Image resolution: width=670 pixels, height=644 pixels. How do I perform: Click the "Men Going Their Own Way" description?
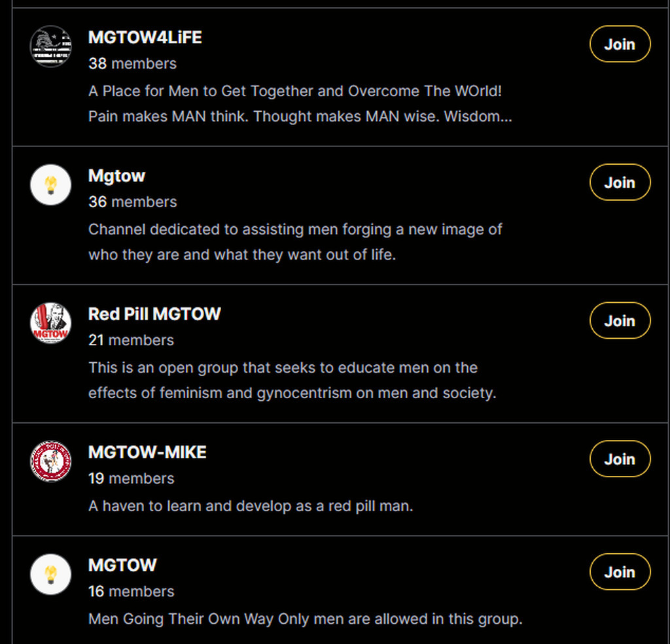click(305, 619)
